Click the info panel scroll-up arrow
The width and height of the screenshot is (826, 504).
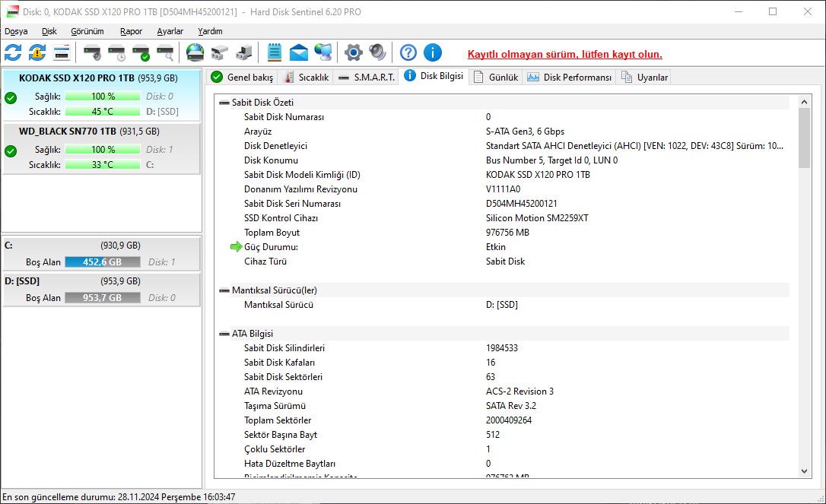pyautogui.click(x=804, y=102)
